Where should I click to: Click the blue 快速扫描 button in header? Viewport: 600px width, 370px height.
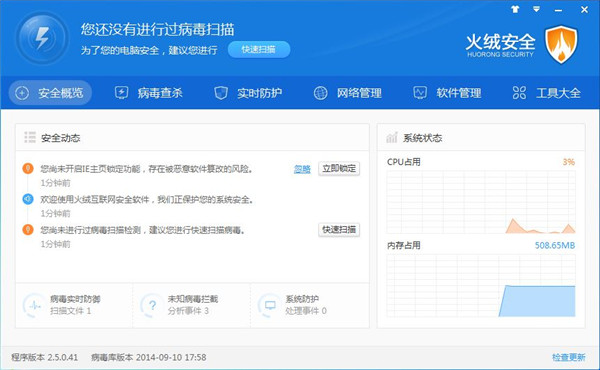tap(259, 49)
